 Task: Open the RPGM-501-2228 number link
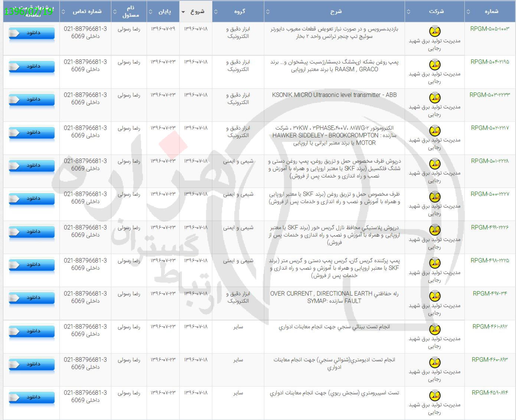[x=490, y=161]
